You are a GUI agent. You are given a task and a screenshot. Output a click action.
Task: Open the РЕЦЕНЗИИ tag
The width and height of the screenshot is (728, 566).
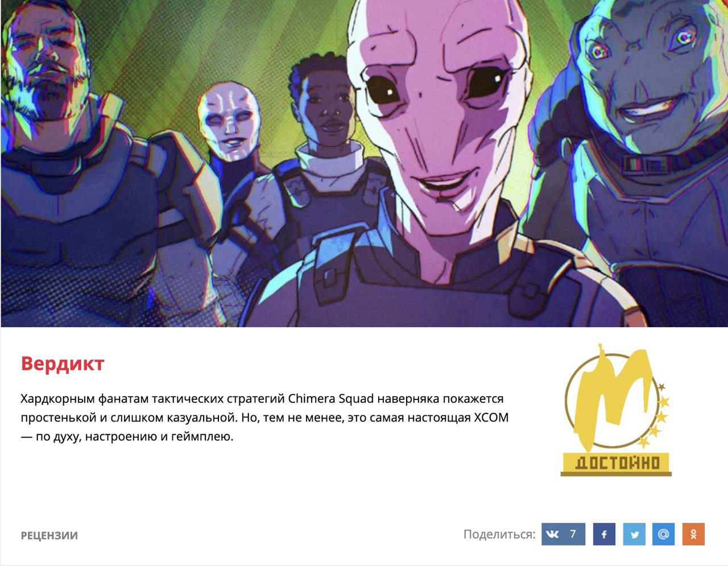pyautogui.click(x=49, y=535)
